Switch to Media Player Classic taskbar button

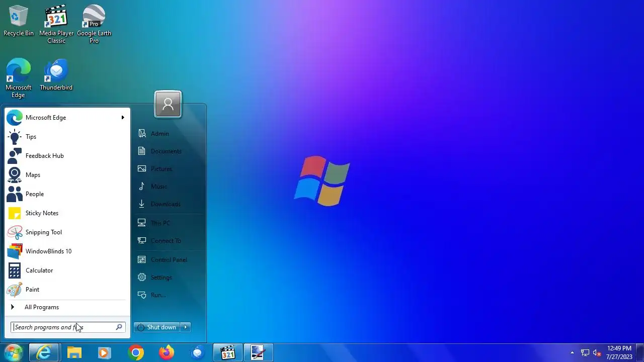tap(228, 353)
